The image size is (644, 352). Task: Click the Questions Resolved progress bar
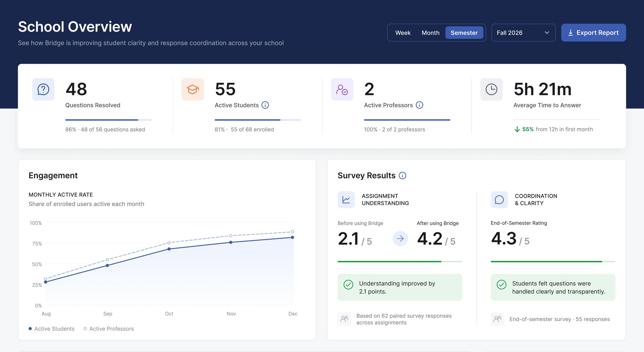coord(108,120)
